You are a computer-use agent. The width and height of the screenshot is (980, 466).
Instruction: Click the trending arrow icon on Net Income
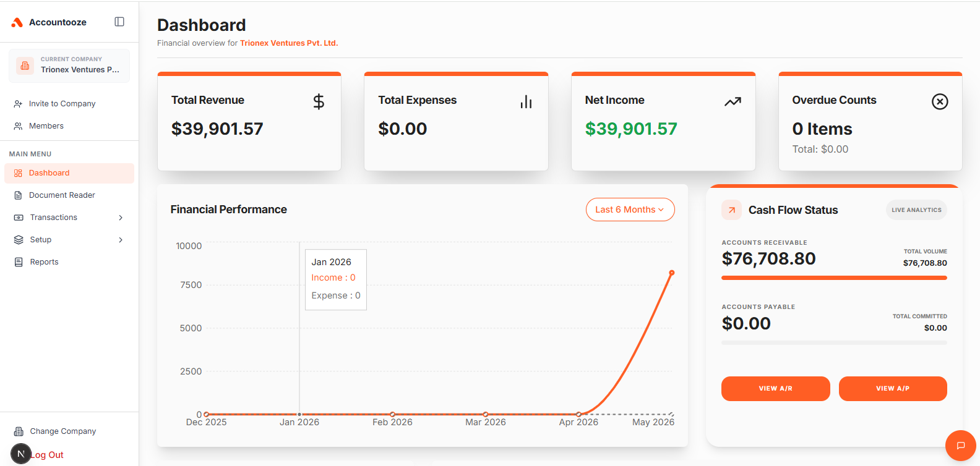click(733, 101)
